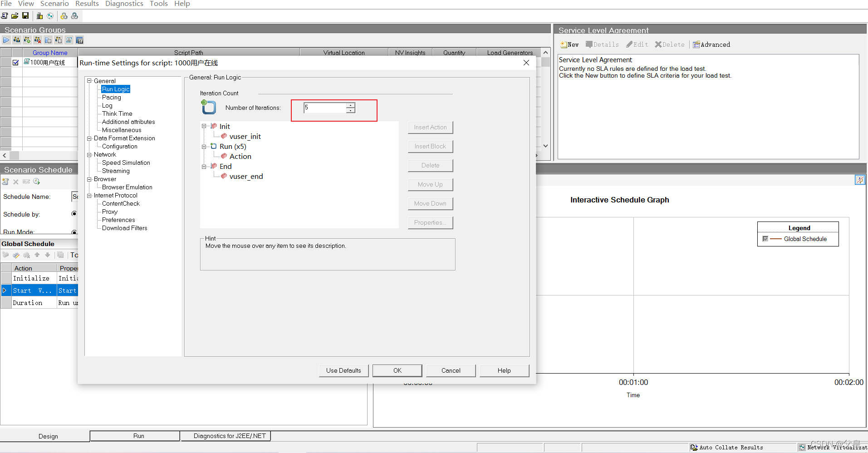Image resolution: width=868 pixels, height=453 pixels.
Task: Click the New Schedule icon
Action: (5, 182)
